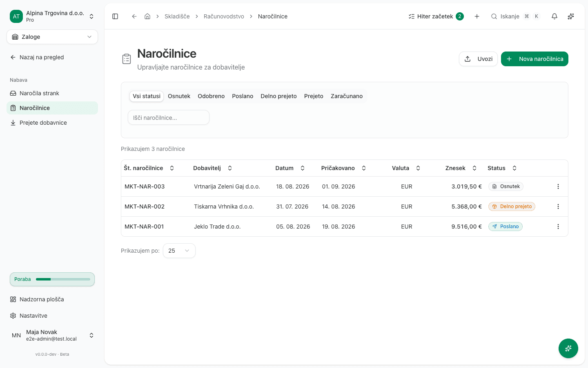Image resolution: width=588 pixels, height=368 pixels.
Task: Sort table by Znesek column
Action: coord(461,168)
